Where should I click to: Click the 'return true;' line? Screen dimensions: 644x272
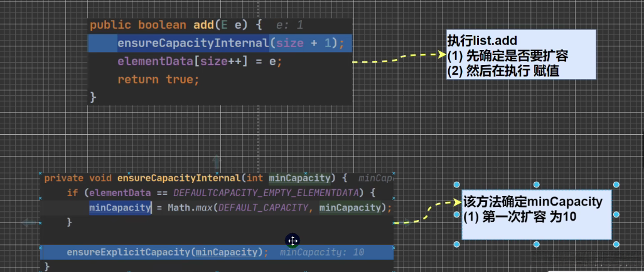(158, 79)
